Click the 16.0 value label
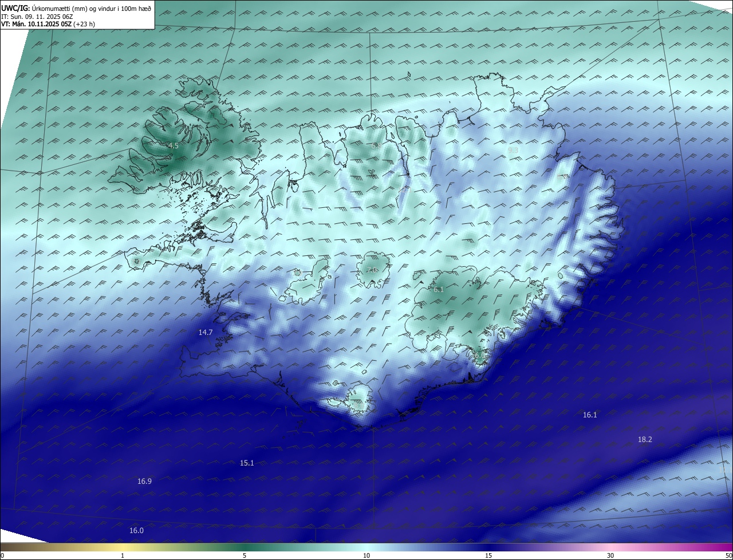 [x=136, y=531]
